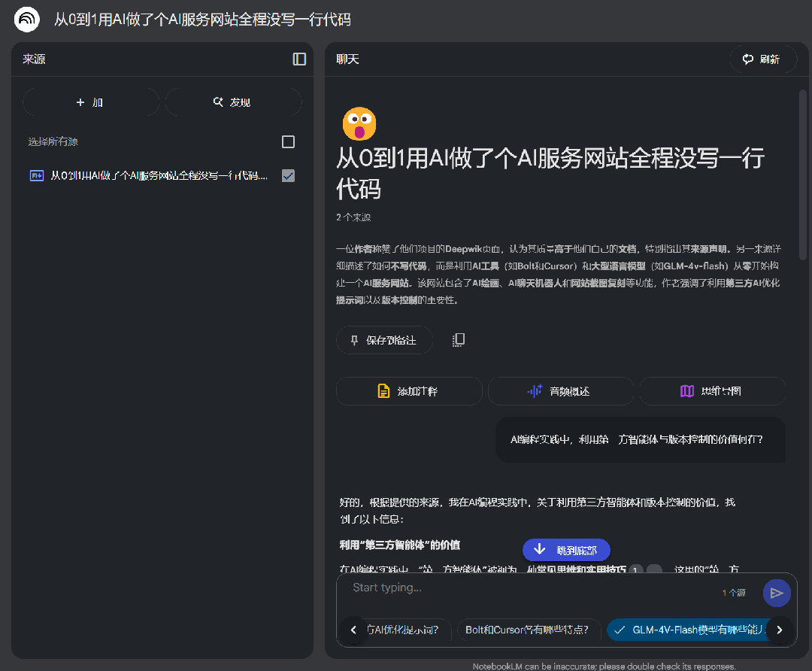Click the 1个源 source count label
This screenshot has height=671, width=812.
[x=734, y=593]
